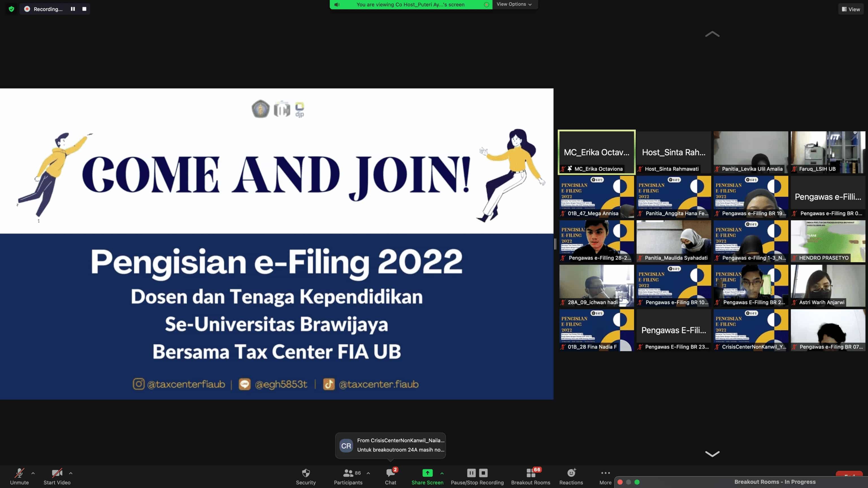Stop the recording in top bar

[x=84, y=9]
